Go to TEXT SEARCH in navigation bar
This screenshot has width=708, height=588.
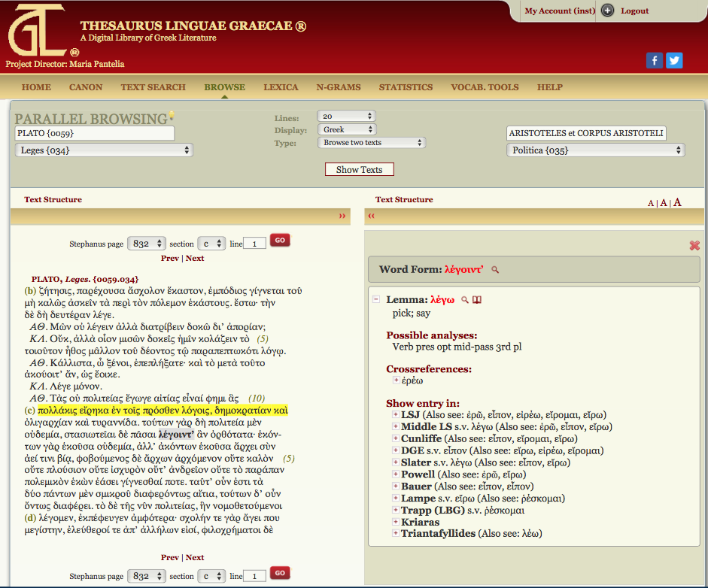click(153, 87)
